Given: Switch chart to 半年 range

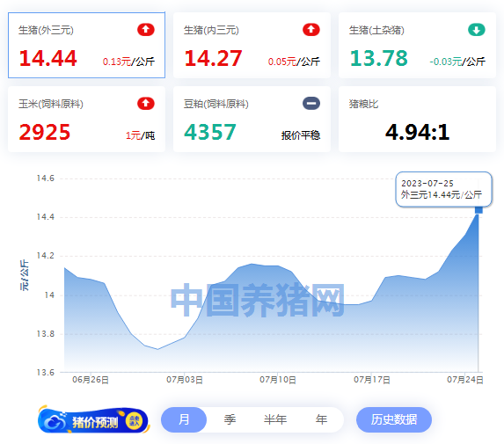Looking at the screenshot, I should (x=275, y=419).
